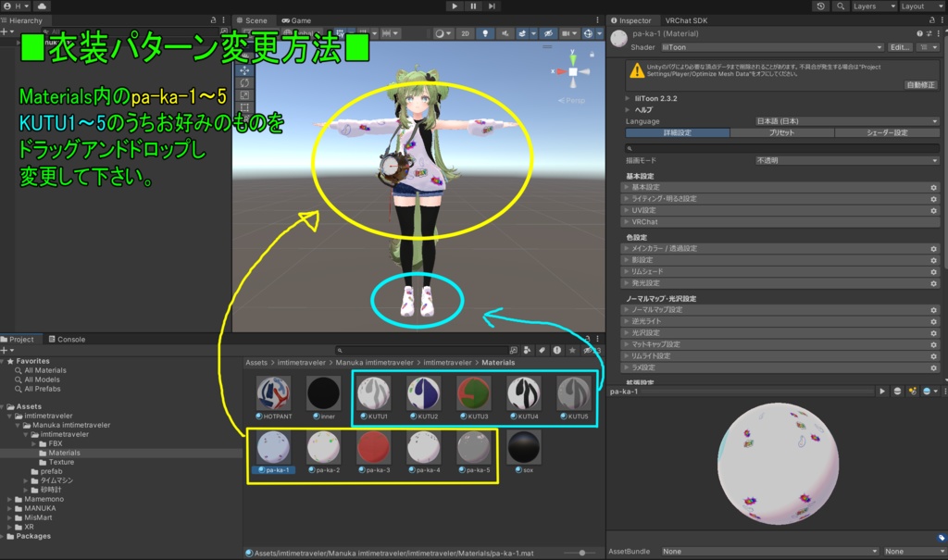The image size is (948, 560).
Task: Filter by type icon in Project toolbar
Action: point(528,350)
